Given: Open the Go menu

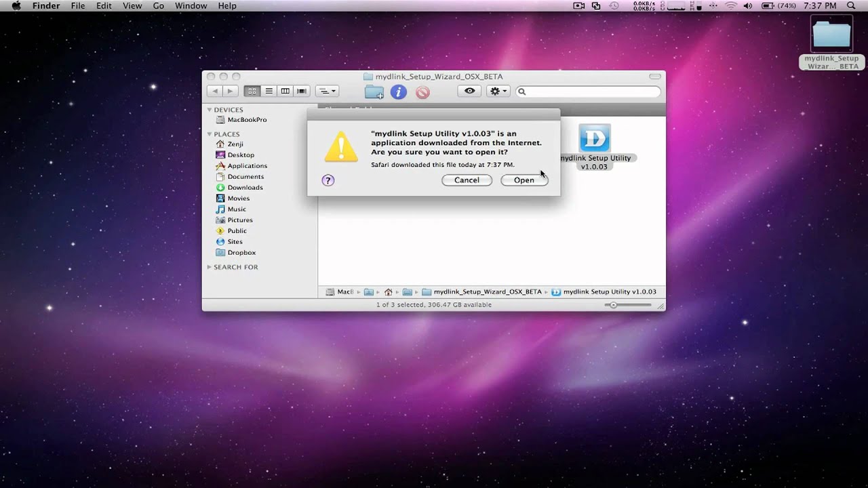Looking at the screenshot, I should (x=159, y=6).
